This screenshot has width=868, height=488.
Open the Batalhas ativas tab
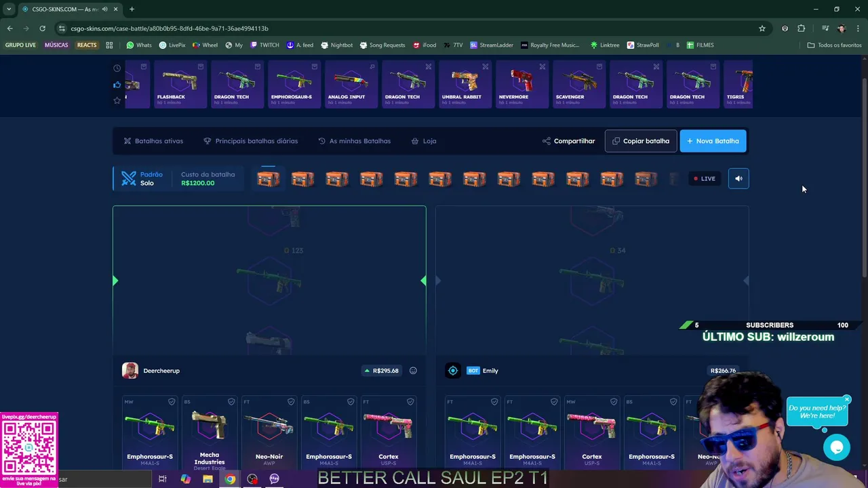point(153,141)
